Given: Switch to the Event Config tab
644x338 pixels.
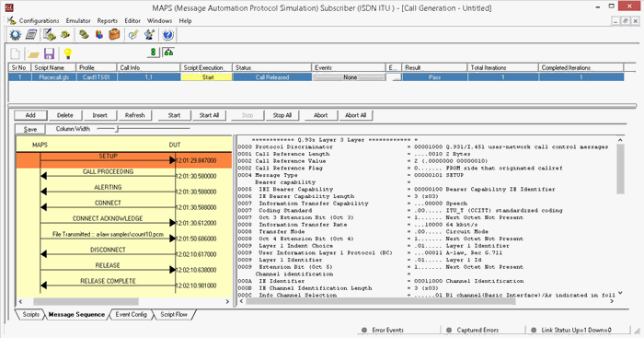Looking at the screenshot, I should [x=131, y=315].
